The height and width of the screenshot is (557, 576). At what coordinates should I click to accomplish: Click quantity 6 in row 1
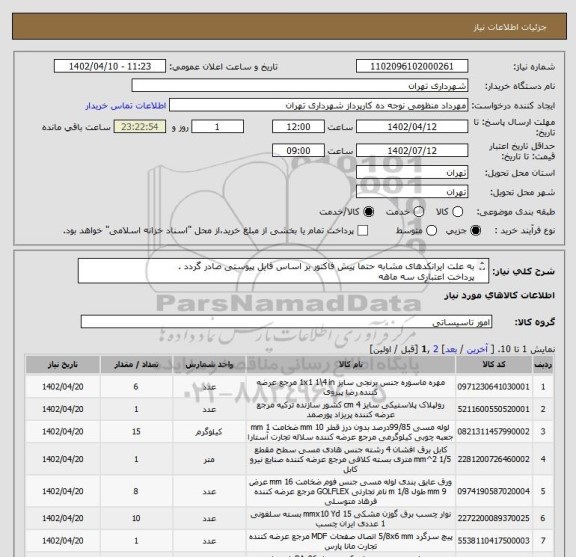[x=136, y=387]
